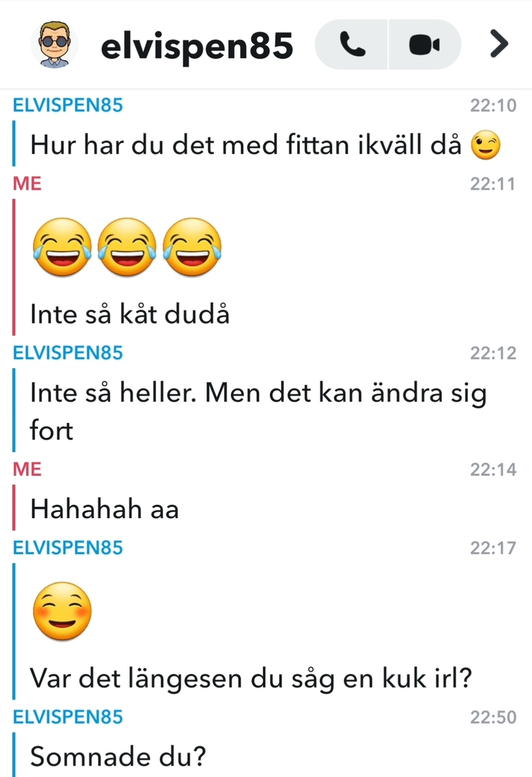Image resolution: width=532 pixels, height=777 pixels.
Task: Tap the first laughing-crying emoji
Action: (x=61, y=249)
